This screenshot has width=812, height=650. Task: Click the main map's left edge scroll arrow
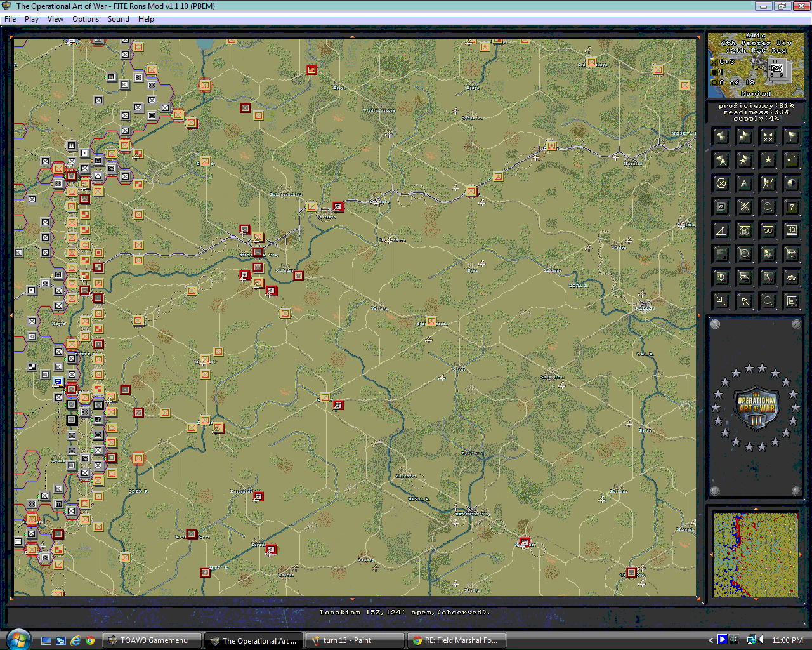[11, 315]
